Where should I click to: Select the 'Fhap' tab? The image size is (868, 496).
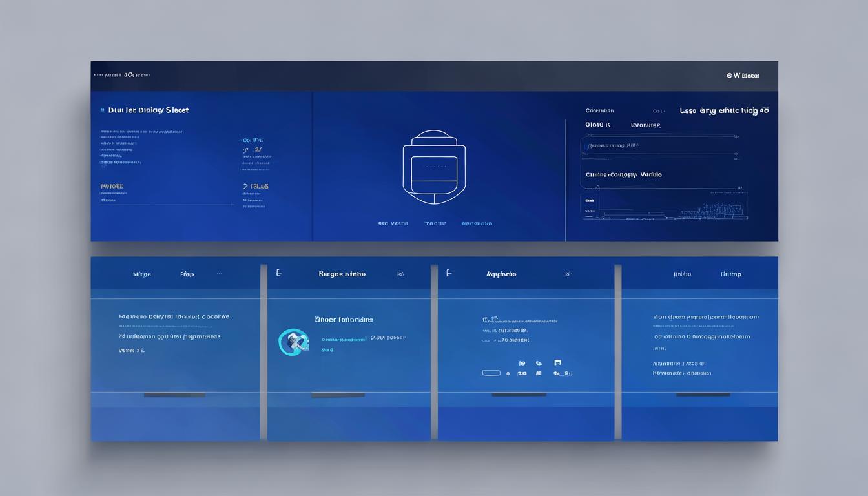[x=187, y=274]
